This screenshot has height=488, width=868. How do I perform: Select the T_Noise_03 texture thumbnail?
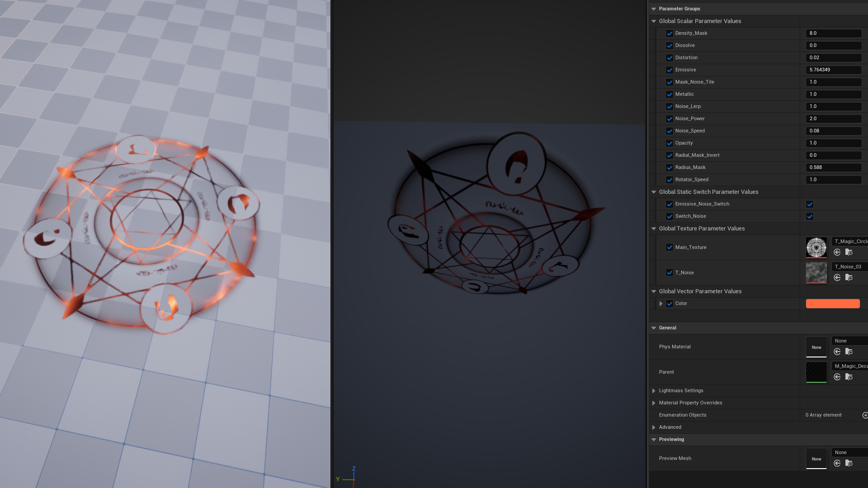[816, 273]
